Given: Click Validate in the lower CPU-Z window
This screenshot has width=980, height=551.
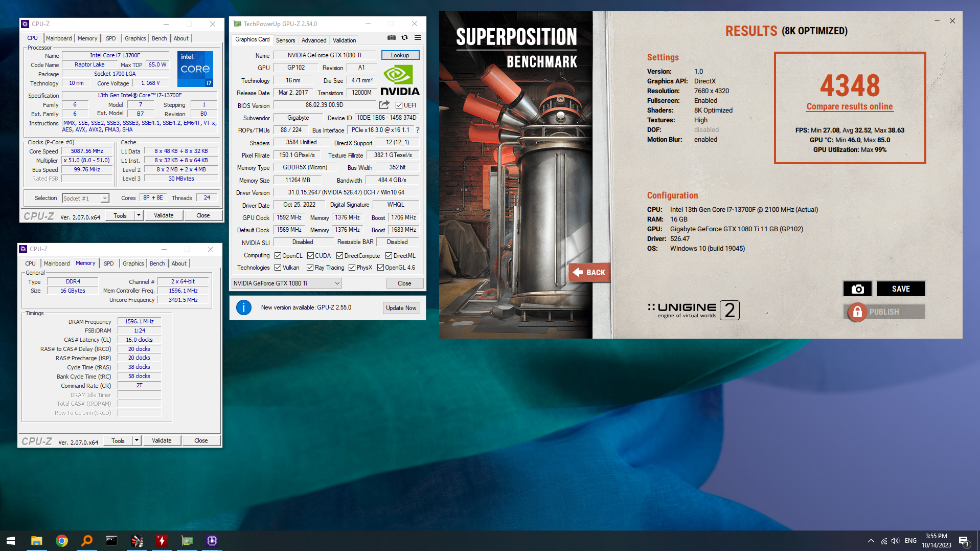Looking at the screenshot, I should pos(162,440).
